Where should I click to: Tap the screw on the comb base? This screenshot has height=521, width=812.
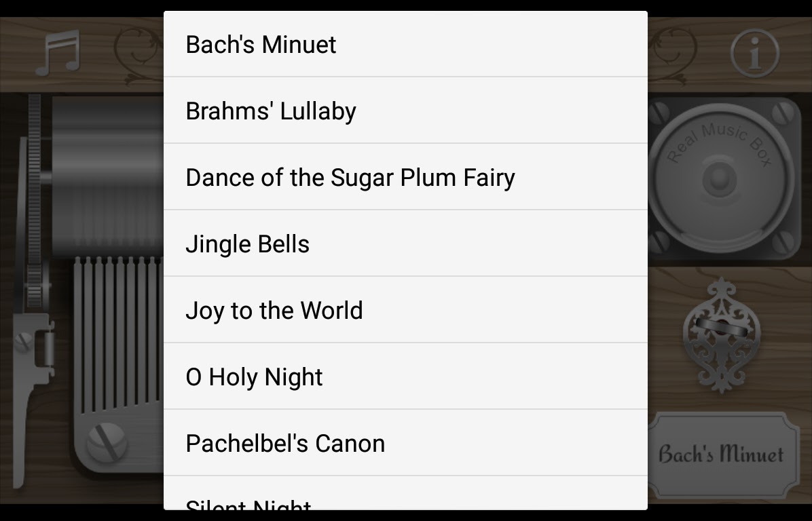click(x=107, y=441)
